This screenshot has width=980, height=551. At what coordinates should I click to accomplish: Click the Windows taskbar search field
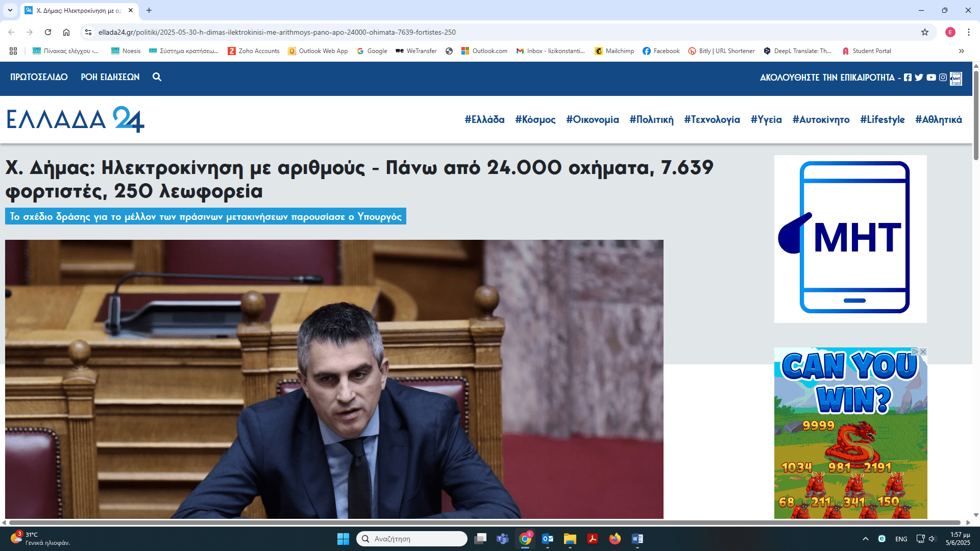[x=411, y=539]
